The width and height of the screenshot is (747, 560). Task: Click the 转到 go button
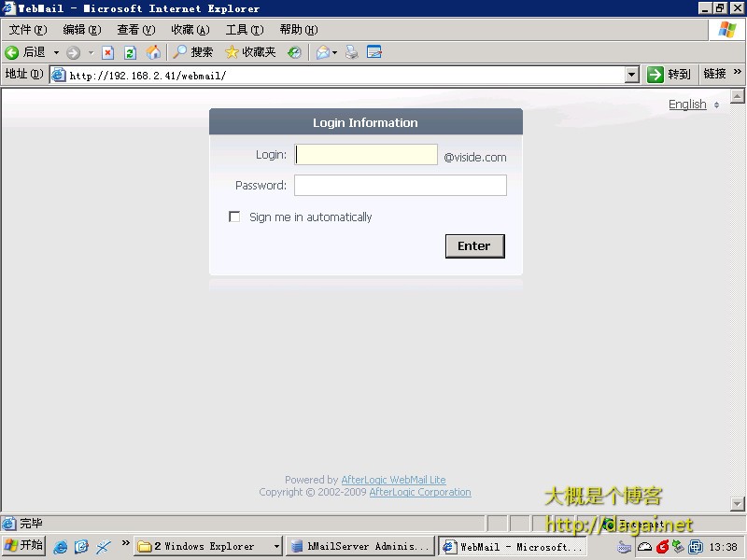click(669, 75)
